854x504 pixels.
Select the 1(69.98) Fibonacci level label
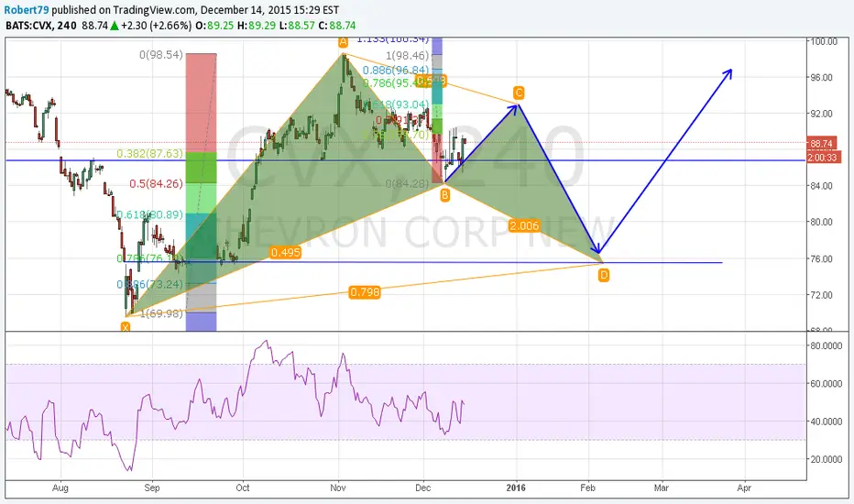pos(161,313)
